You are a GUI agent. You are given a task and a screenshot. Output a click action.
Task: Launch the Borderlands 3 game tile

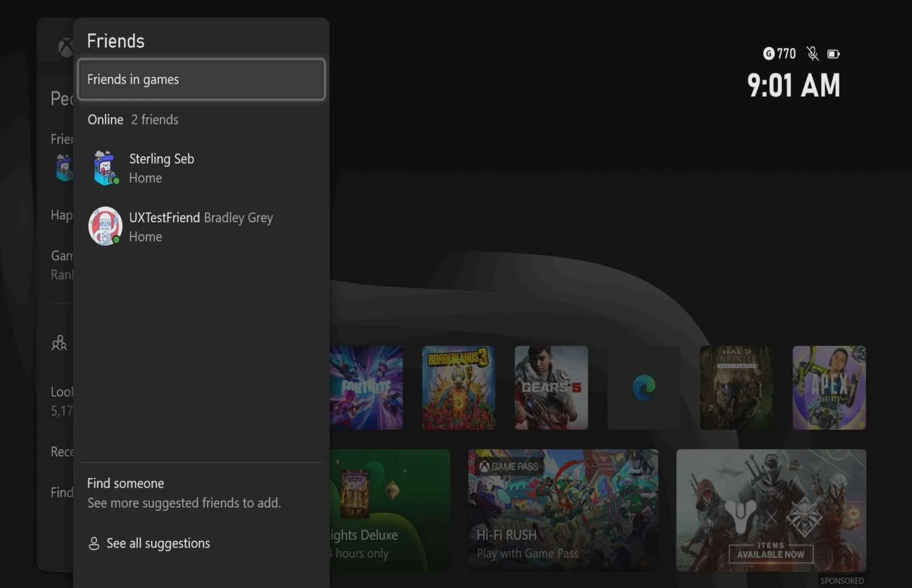tap(458, 388)
